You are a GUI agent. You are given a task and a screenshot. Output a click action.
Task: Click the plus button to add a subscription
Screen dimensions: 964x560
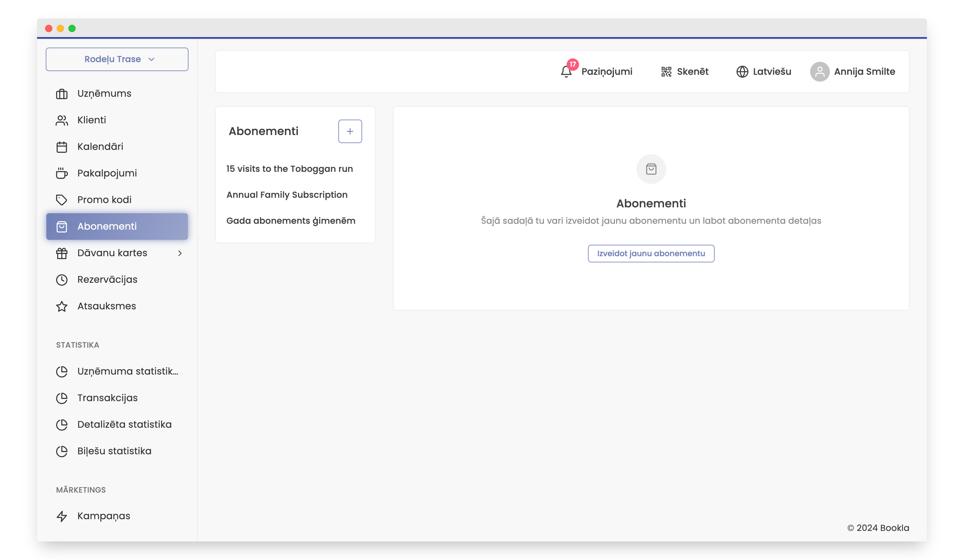[350, 131]
